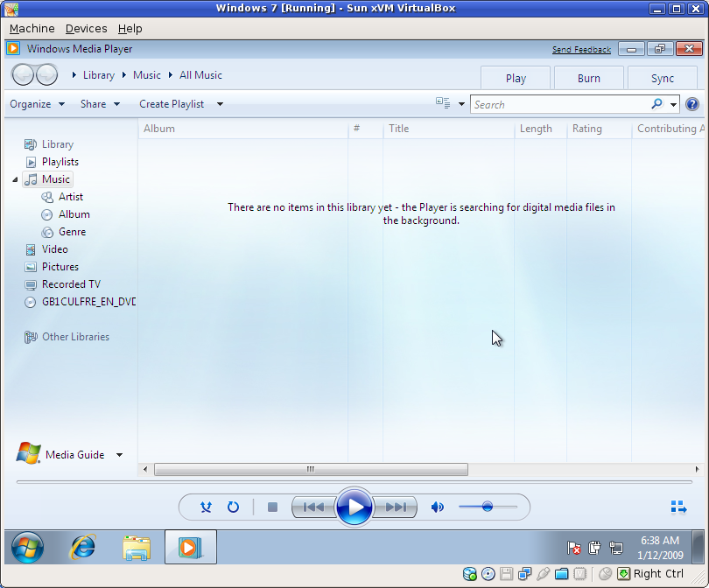Open the Organize menu

(x=37, y=103)
